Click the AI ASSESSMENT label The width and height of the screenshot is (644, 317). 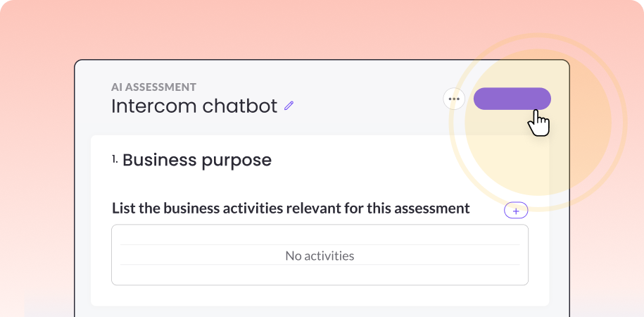[x=153, y=87]
